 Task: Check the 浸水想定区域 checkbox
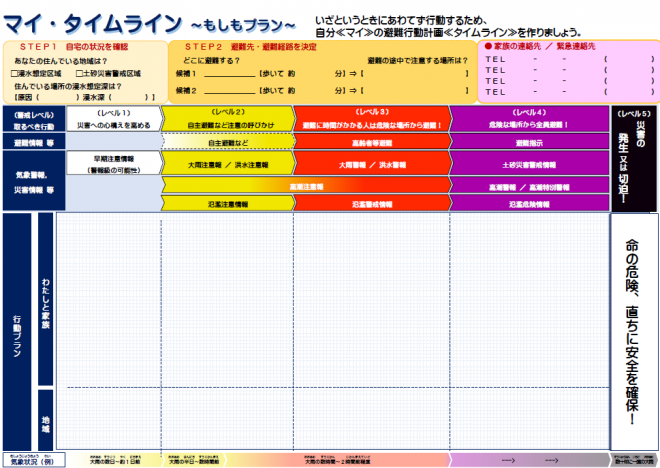click(x=13, y=73)
